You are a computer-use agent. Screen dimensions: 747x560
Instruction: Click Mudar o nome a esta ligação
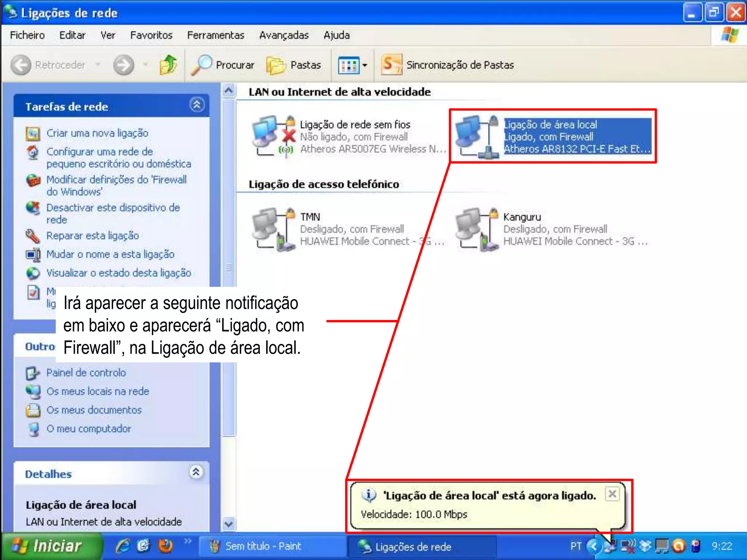coord(110,254)
